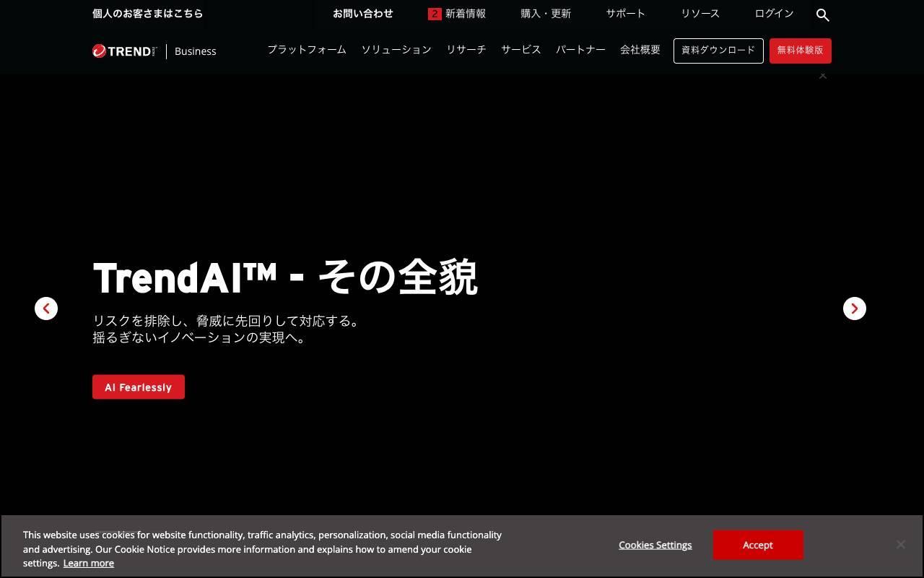Click the Trend Micro logo

point(124,51)
